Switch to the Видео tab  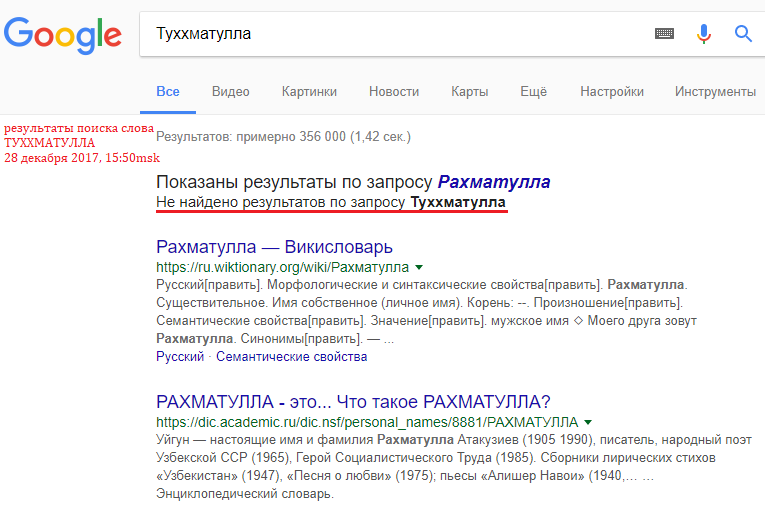click(x=231, y=92)
